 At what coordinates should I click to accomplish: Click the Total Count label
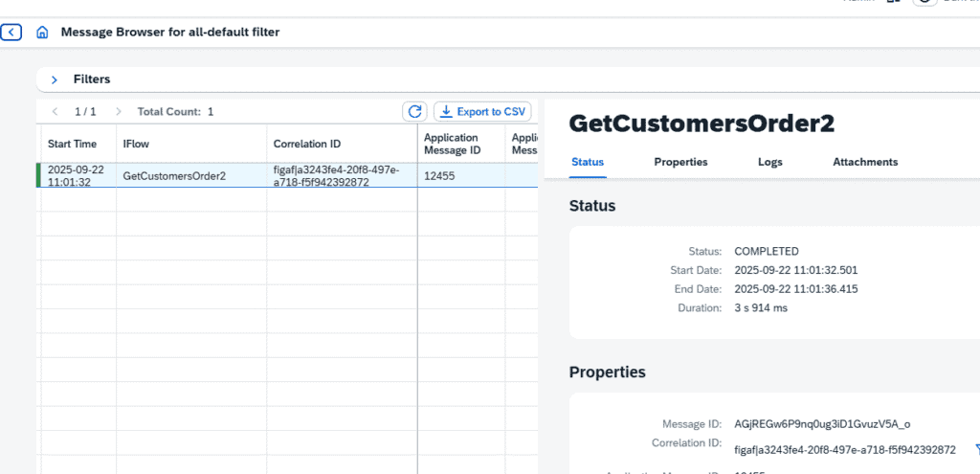click(168, 112)
